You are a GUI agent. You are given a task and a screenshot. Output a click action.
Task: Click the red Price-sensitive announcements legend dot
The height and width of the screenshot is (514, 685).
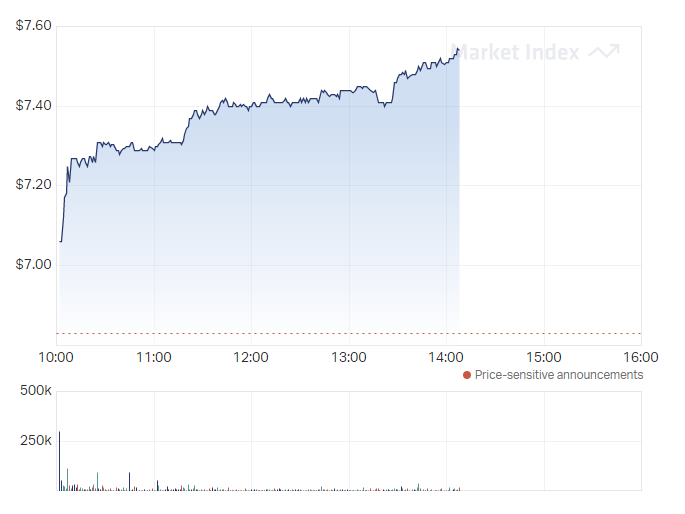467,375
